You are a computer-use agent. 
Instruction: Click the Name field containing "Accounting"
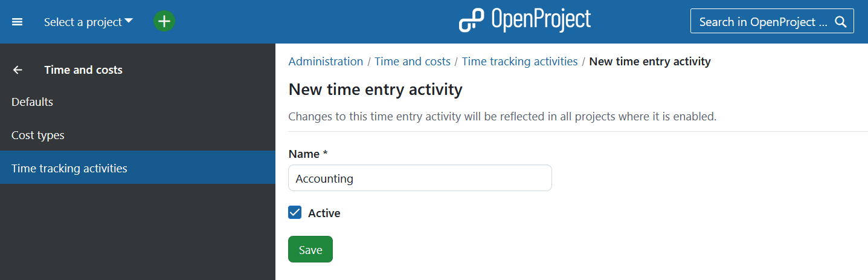pyautogui.click(x=420, y=178)
